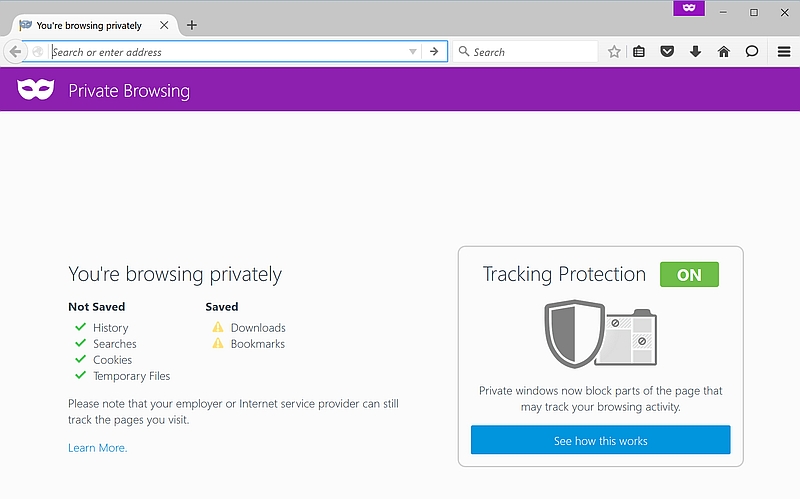This screenshot has width=800, height=499.
Task: Click the purple private mask indicator
Action: (x=689, y=8)
